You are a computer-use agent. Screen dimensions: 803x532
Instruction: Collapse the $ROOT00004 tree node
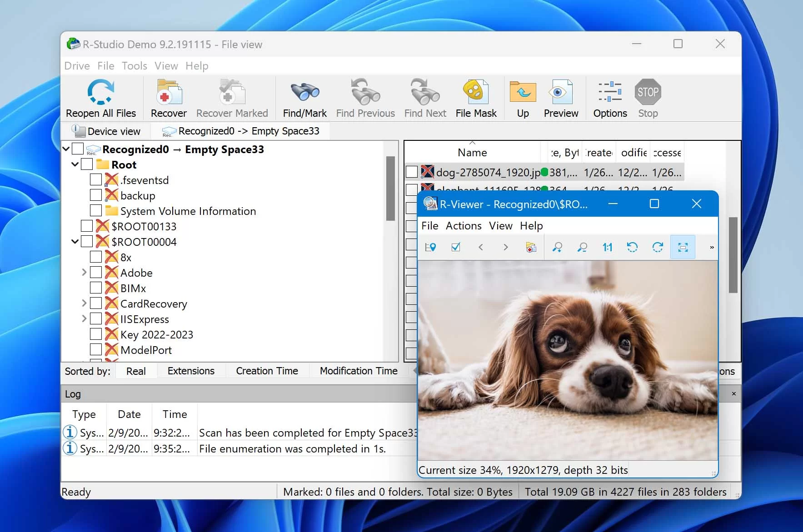click(x=75, y=241)
